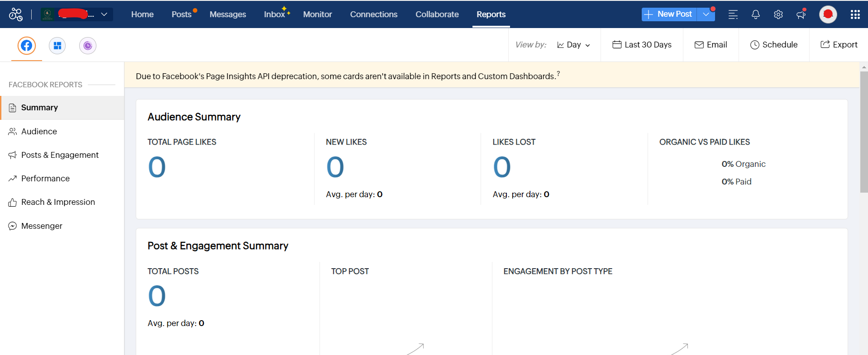Open the brand selector dropdown
Viewport: 868px width, 355px height.
point(76,14)
